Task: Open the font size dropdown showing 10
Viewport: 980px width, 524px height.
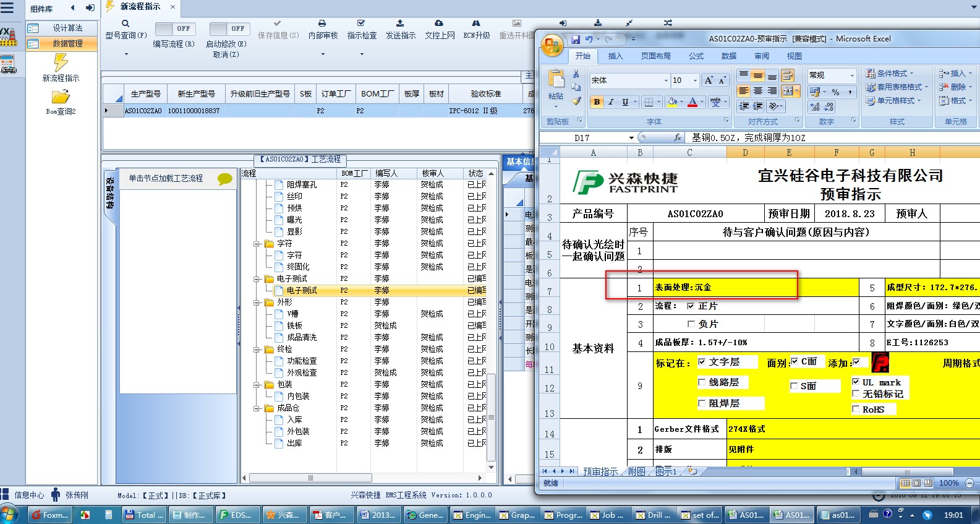Action: (x=695, y=80)
